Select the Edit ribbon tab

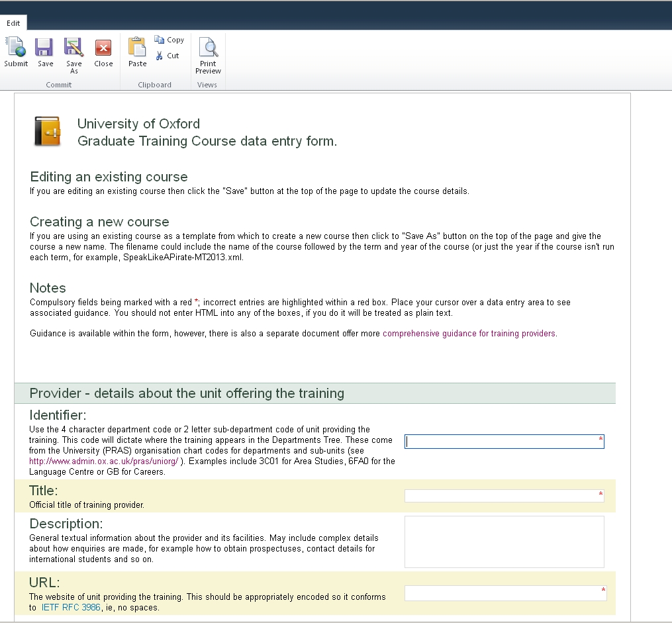(13, 23)
